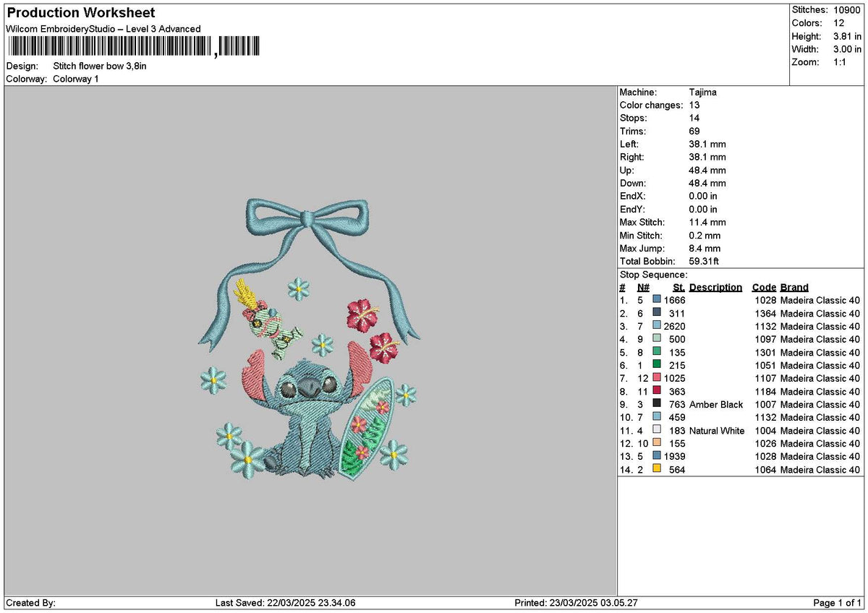868x613 pixels.
Task: Select the Production Worksheet title
Action: [x=80, y=13]
